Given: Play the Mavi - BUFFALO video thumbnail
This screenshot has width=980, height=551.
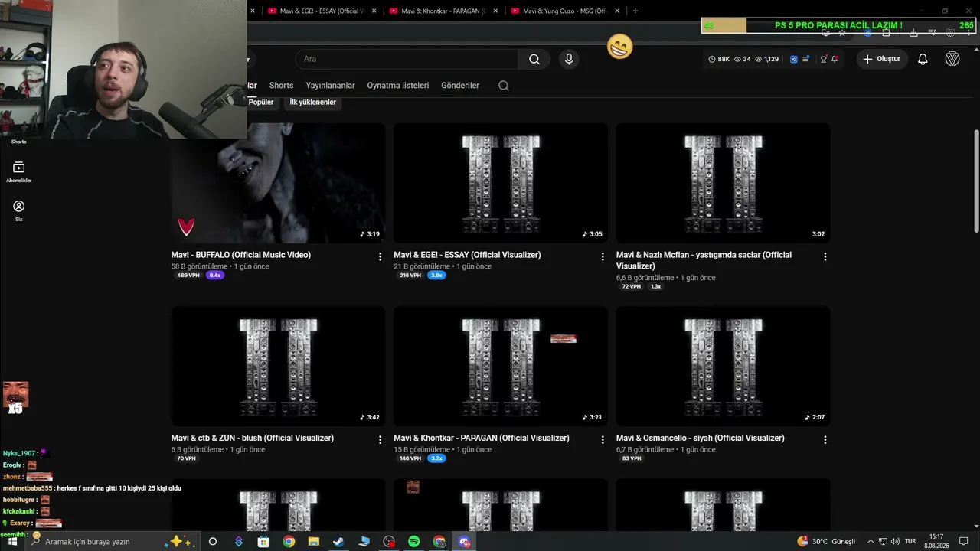Looking at the screenshot, I should pos(279,184).
